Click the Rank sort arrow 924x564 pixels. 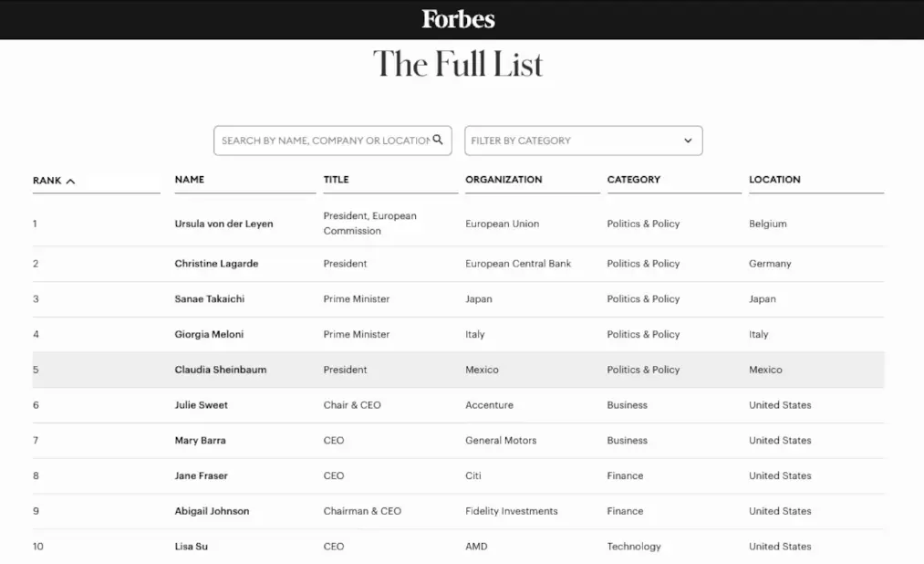pos(70,181)
